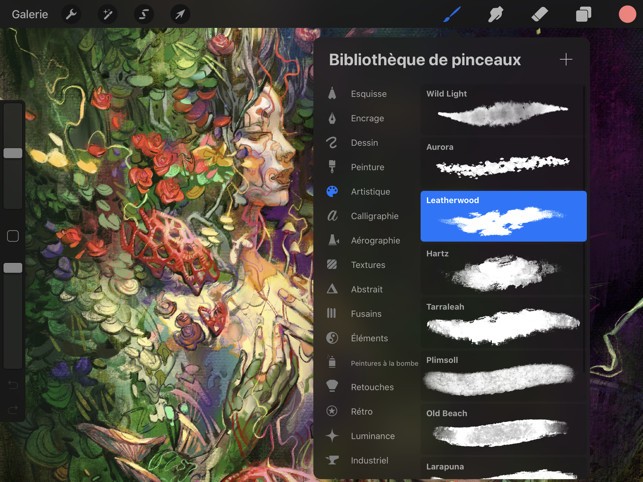Select the Paint brush tool
643x482 pixels.
click(452, 15)
